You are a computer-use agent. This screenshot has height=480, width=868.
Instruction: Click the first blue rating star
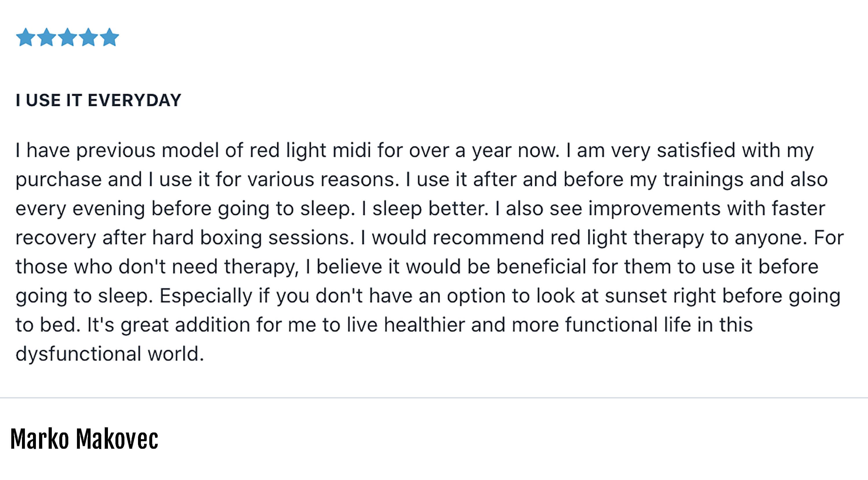pyautogui.click(x=26, y=37)
